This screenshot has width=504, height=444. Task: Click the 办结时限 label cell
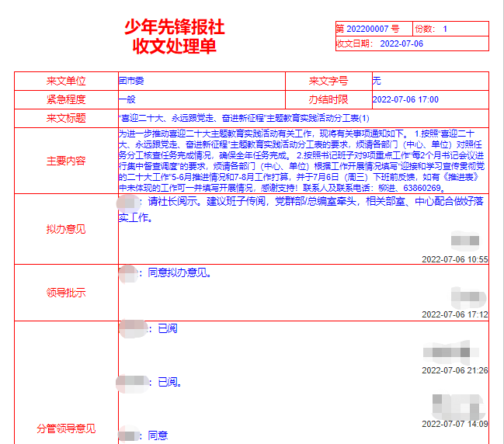pos(328,99)
